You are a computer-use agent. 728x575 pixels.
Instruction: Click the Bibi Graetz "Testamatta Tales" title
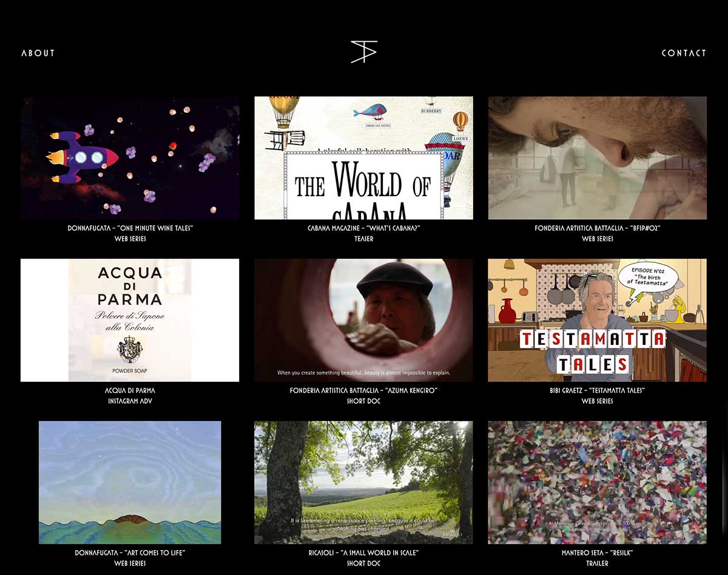[597, 390]
